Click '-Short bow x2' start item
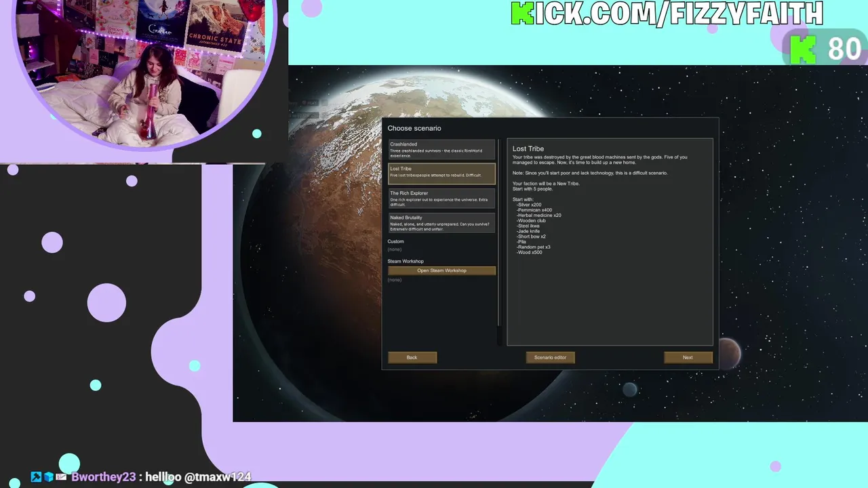The height and width of the screenshot is (488, 868). click(x=531, y=237)
